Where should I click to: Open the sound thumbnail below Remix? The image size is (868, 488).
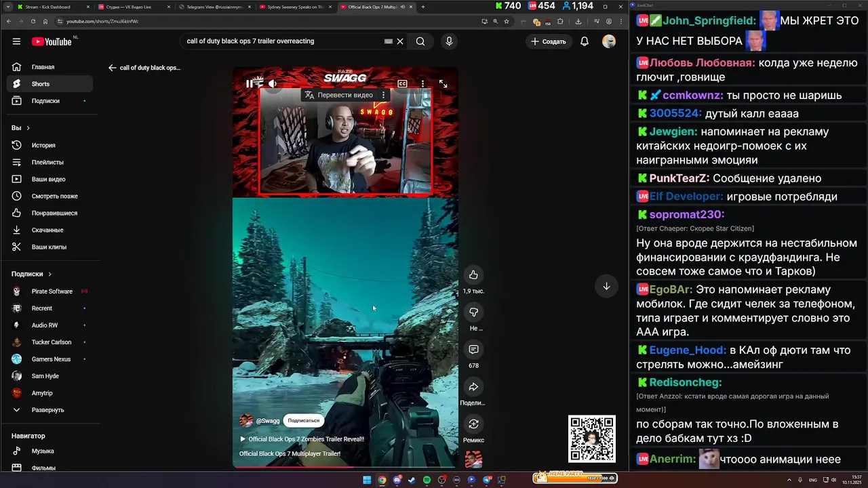473,459
